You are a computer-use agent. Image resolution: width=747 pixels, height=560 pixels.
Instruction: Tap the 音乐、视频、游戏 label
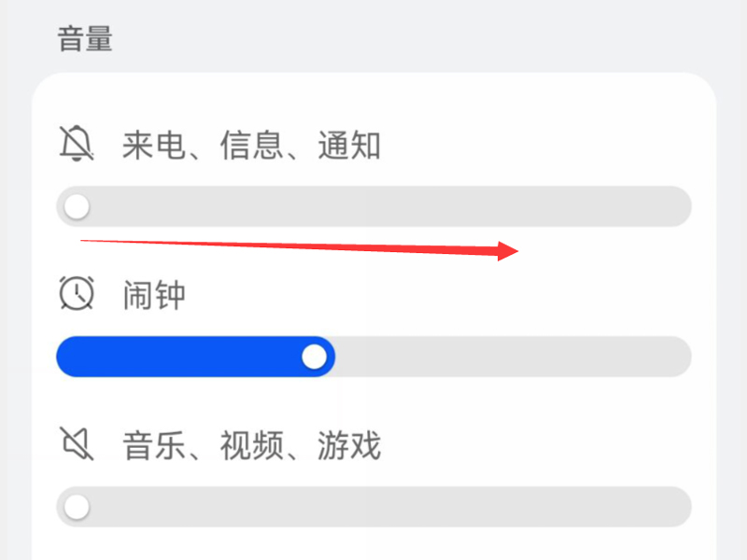251,446
